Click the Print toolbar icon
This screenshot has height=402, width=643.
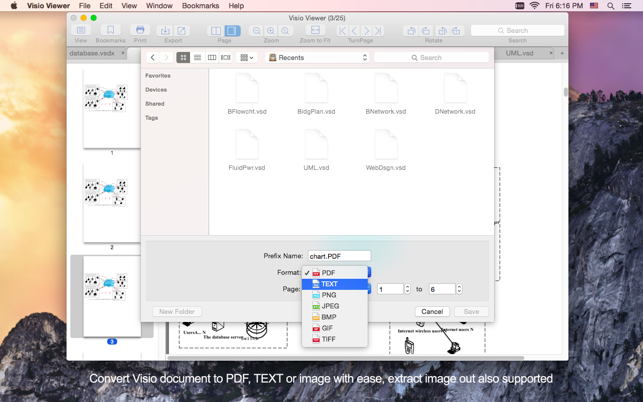[140, 31]
